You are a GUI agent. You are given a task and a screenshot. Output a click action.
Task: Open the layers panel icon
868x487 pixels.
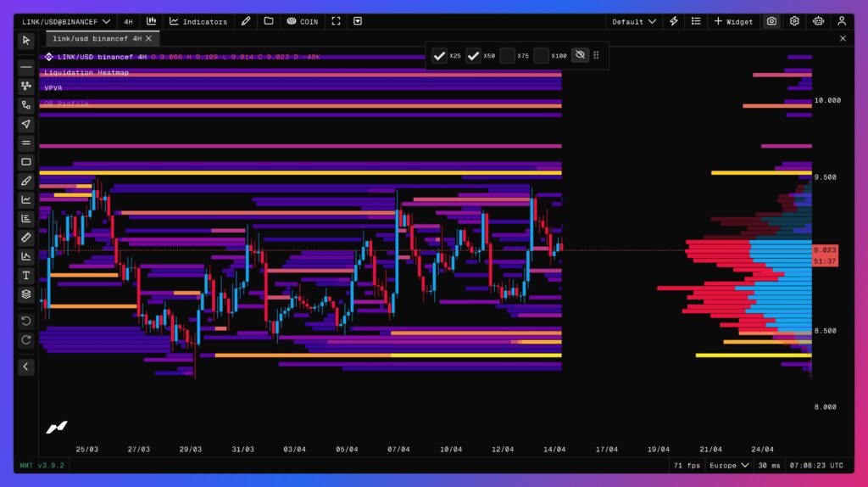tap(26, 294)
